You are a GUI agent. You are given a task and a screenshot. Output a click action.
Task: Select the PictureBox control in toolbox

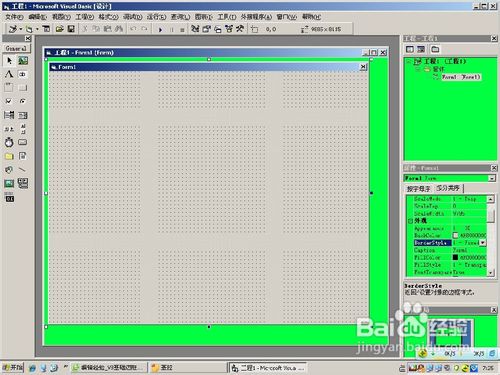(x=23, y=61)
